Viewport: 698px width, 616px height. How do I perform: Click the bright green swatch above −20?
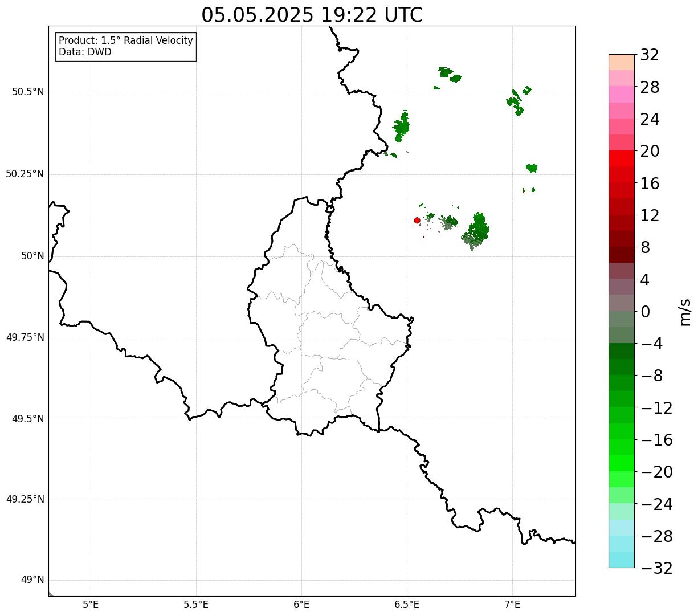point(622,463)
